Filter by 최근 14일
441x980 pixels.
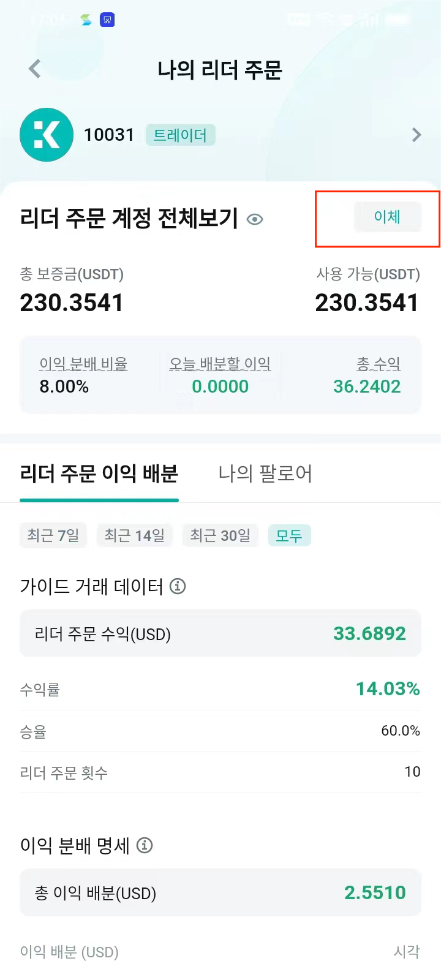135,536
